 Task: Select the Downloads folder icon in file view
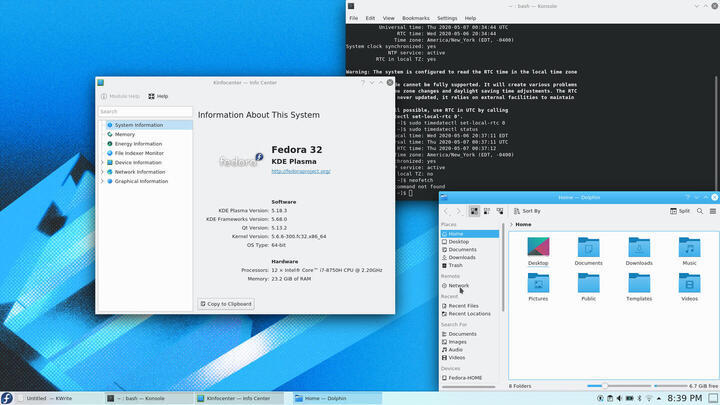[x=639, y=247]
